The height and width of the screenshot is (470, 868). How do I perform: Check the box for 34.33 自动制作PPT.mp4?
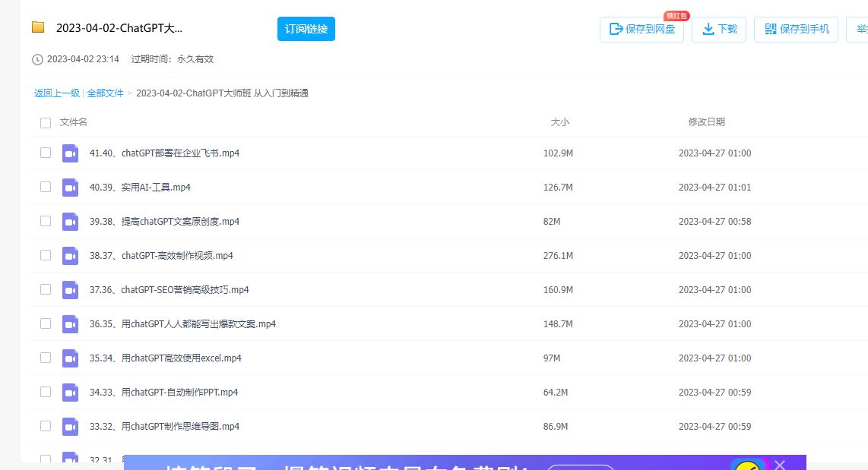(46, 392)
